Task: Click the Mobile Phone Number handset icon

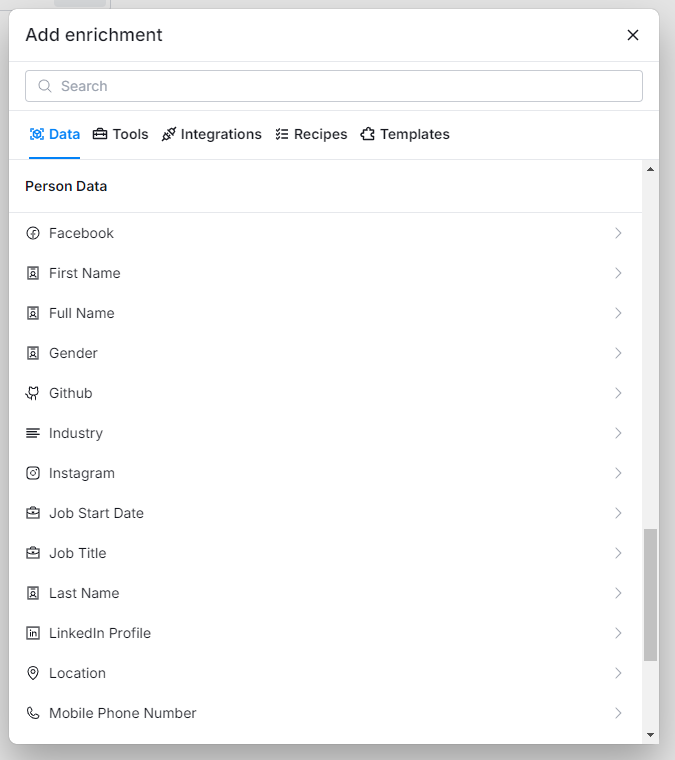Action: pyautogui.click(x=33, y=713)
